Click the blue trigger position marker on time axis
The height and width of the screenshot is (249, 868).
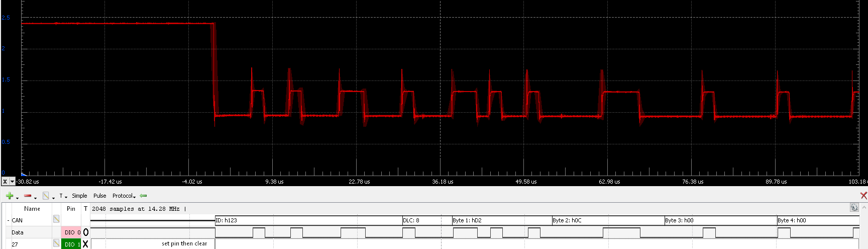tap(24, 174)
